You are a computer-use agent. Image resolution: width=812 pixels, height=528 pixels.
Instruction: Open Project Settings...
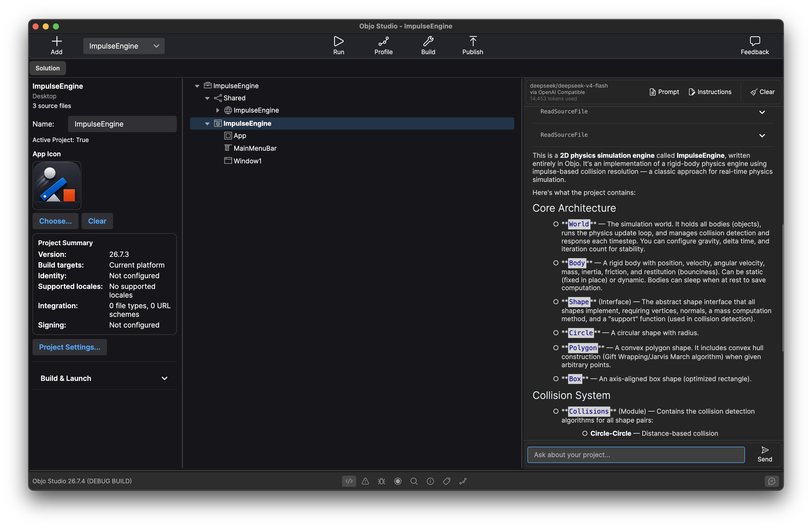pyautogui.click(x=70, y=347)
